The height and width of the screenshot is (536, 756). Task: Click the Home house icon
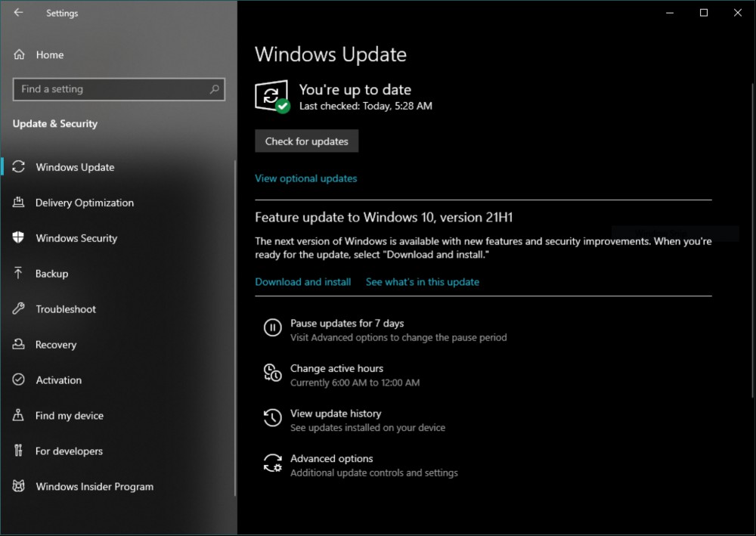[19, 54]
